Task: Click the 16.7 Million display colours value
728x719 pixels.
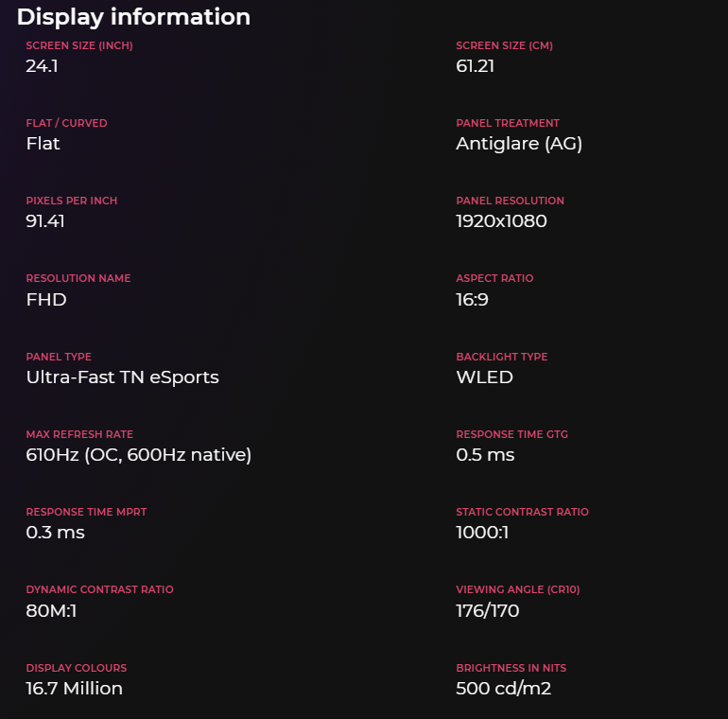Action: coord(74,689)
